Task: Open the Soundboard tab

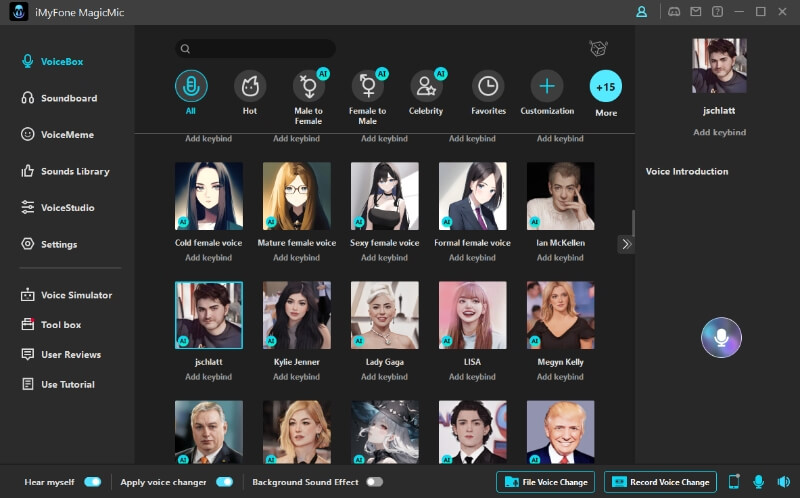Action: click(x=59, y=98)
